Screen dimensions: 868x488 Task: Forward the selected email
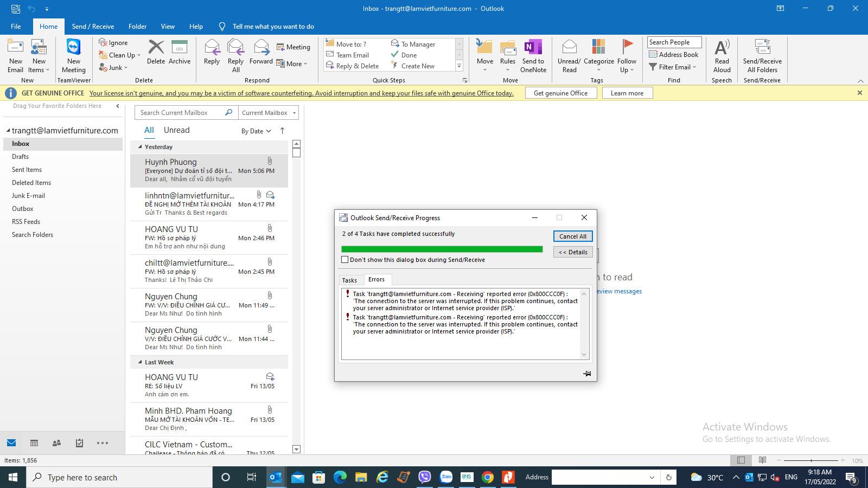click(x=261, y=53)
